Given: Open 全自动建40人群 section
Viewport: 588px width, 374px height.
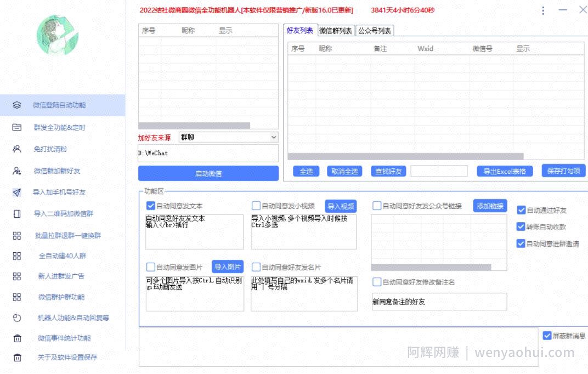Looking at the screenshot, I should [x=63, y=256].
